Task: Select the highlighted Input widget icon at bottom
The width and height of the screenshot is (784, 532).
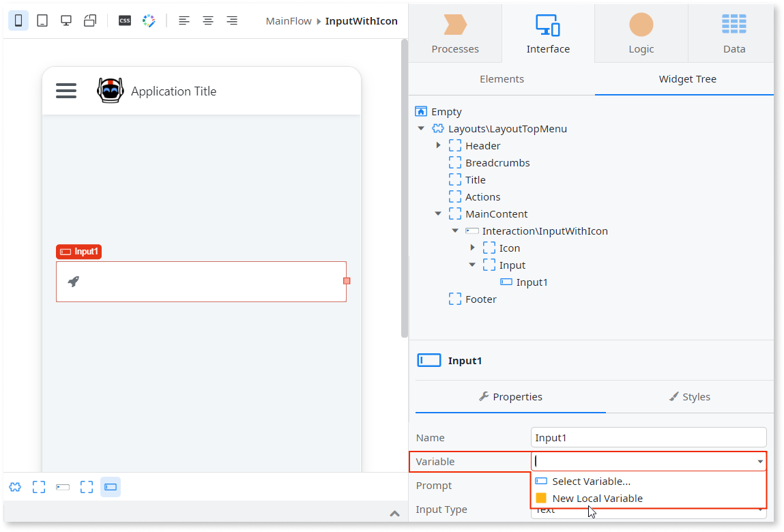Action: pos(111,487)
